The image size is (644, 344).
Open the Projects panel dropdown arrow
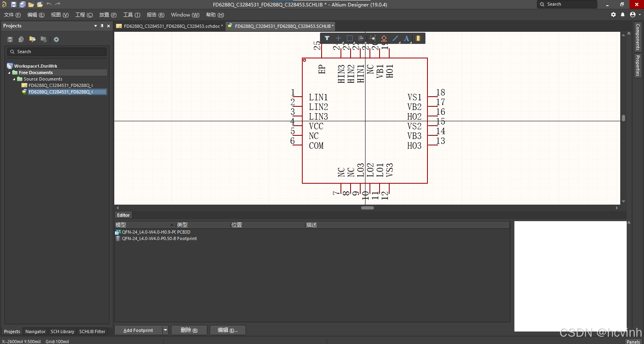[x=95, y=26]
